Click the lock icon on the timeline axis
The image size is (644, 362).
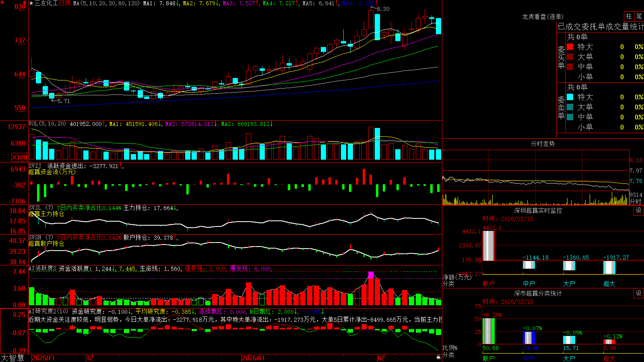(x=438, y=357)
